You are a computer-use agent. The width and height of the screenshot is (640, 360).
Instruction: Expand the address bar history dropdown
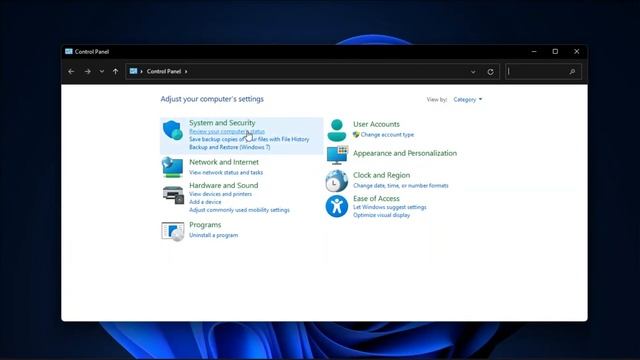(473, 72)
